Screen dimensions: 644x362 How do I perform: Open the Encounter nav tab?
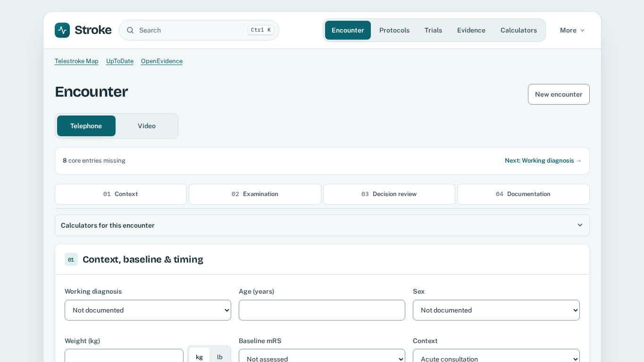tap(348, 30)
